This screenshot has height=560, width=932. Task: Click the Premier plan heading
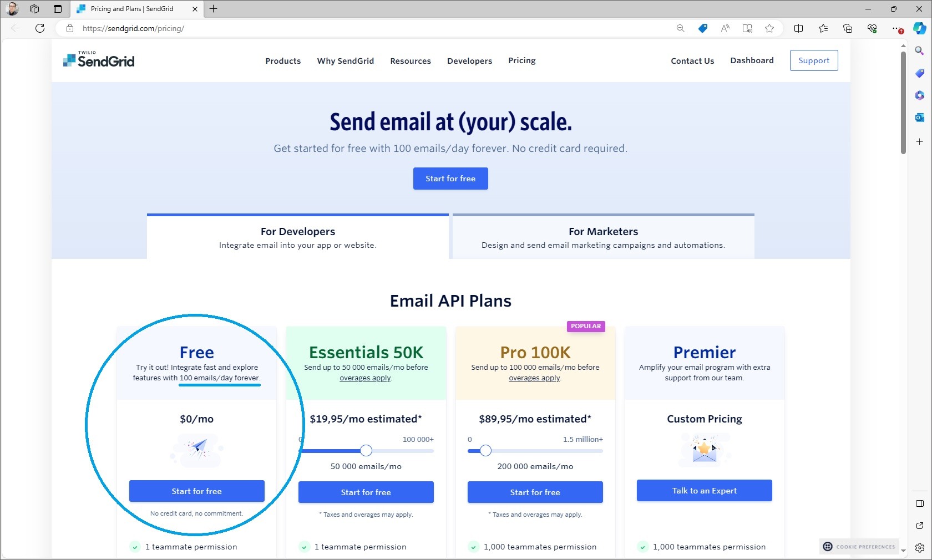tap(705, 352)
